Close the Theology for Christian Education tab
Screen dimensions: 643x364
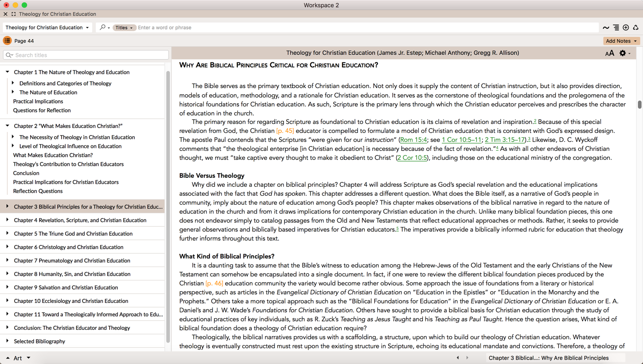point(5,14)
